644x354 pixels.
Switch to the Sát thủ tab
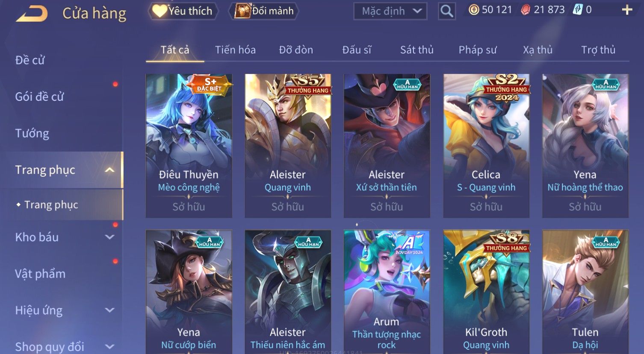click(417, 50)
